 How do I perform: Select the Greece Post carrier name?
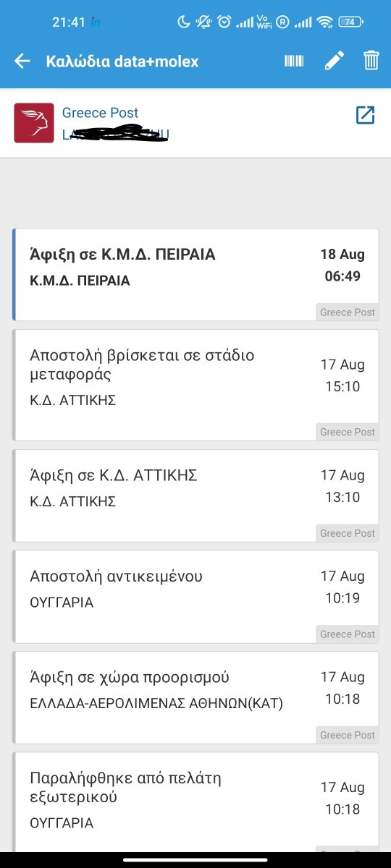click(x=100, y=113)
